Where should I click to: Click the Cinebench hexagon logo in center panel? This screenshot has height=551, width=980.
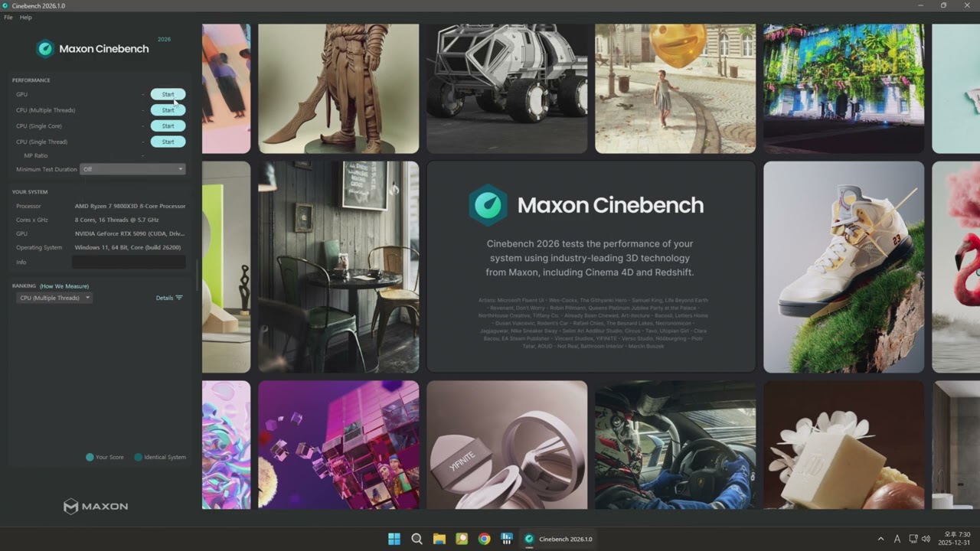coord(488,205)
